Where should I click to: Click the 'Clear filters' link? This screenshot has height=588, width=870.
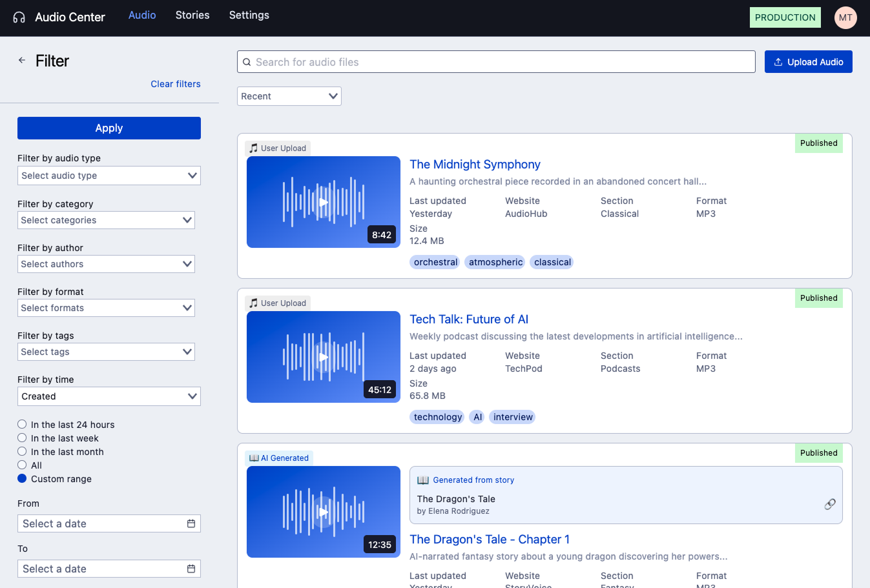pyautogui.click(x=176, y=84)
